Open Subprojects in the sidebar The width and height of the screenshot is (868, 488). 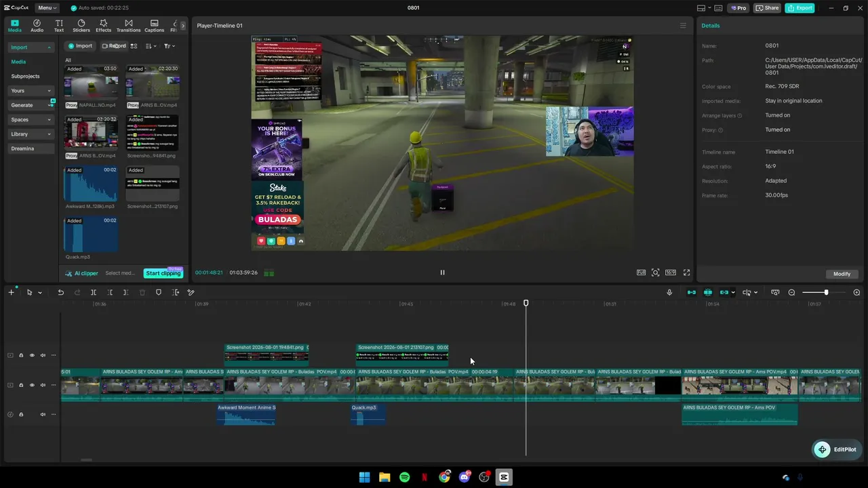(25, 77)
